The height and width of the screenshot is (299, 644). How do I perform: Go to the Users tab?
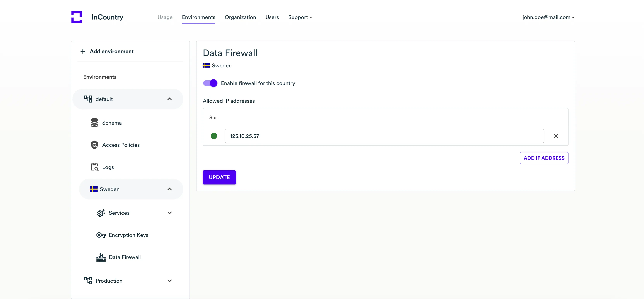click(272, 17)
